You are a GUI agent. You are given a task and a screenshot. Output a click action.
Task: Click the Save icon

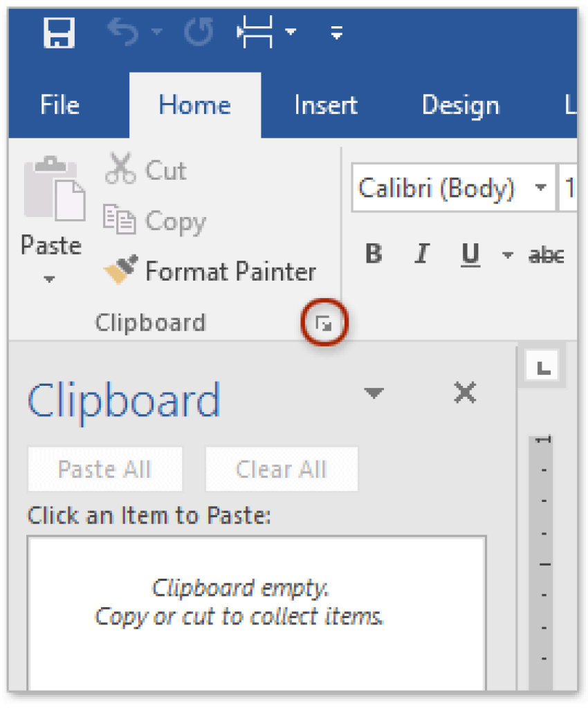pos(58,32)
